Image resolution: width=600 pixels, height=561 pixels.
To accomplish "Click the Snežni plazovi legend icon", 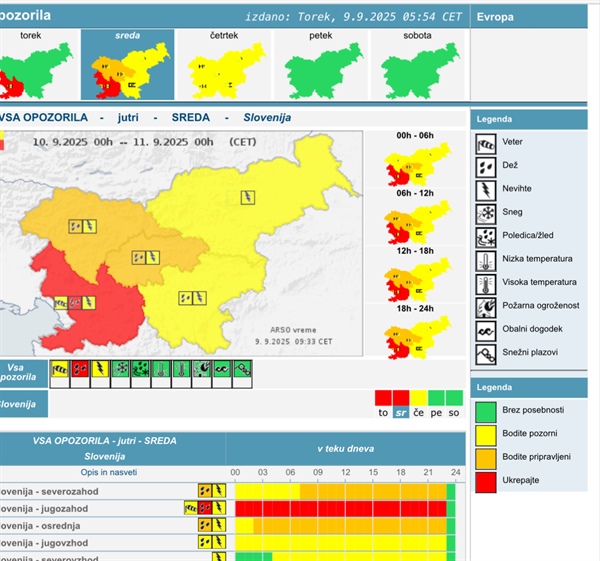I will [486, 354].
